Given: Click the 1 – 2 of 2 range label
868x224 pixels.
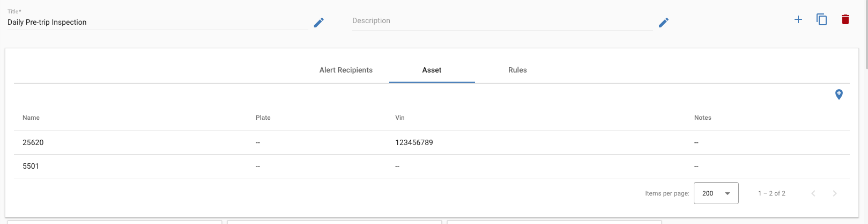Looking at the screenshot, I should pos(771,193).
